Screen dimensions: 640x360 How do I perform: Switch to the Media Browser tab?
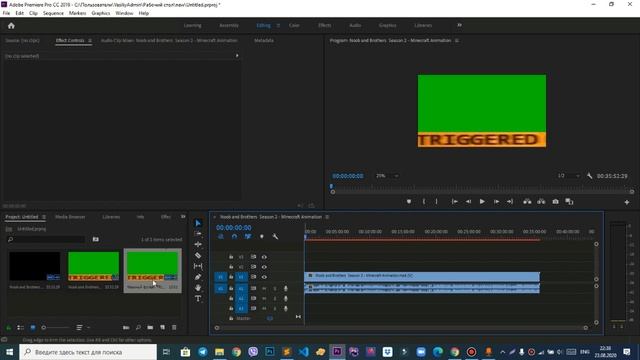70,217
